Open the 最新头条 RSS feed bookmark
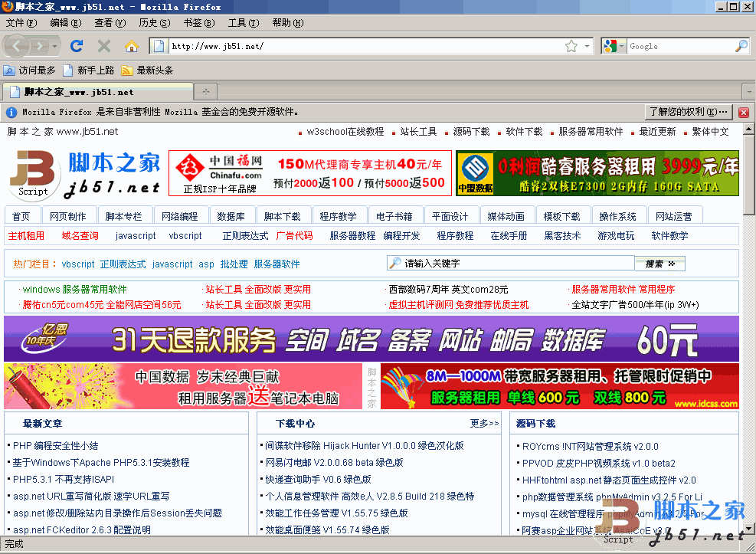This screenshot has width=756, height=554. (x=147, y=70)
